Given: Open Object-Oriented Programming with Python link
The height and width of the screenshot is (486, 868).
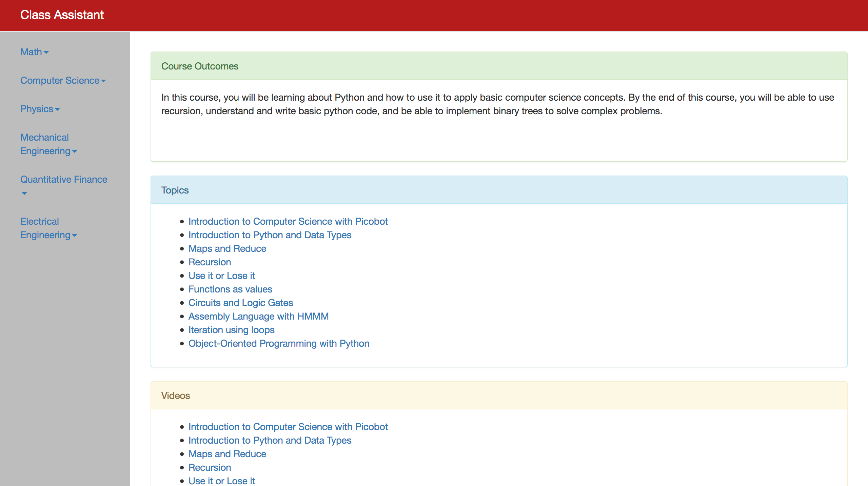Looking at the screenshot, I should point(279,343).
